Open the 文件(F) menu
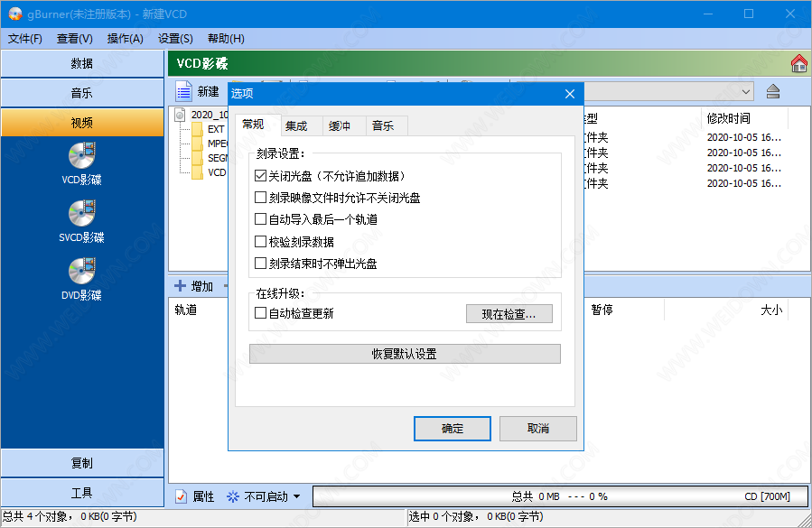This screenshot has width=812, height=528. [25, 39]
